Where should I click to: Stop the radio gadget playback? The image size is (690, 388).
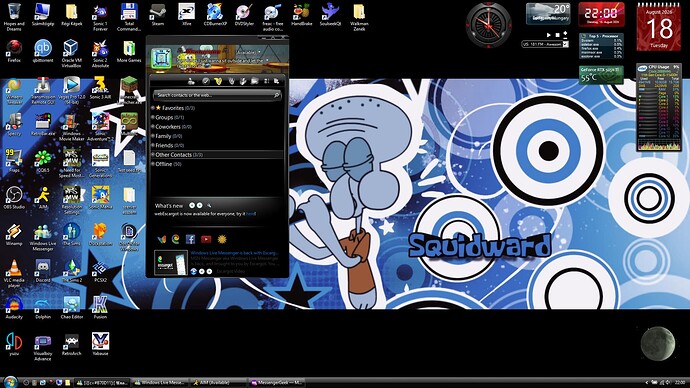click(x=557, y=35)
